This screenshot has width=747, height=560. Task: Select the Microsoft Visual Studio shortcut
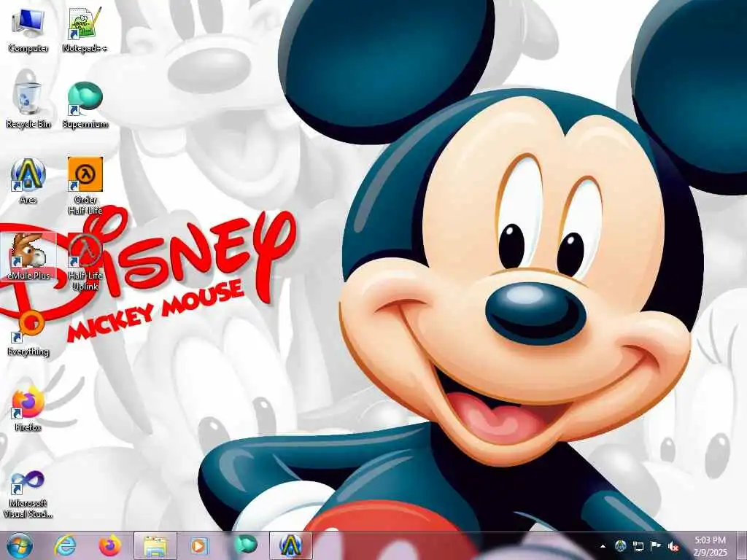pos(28,494)
